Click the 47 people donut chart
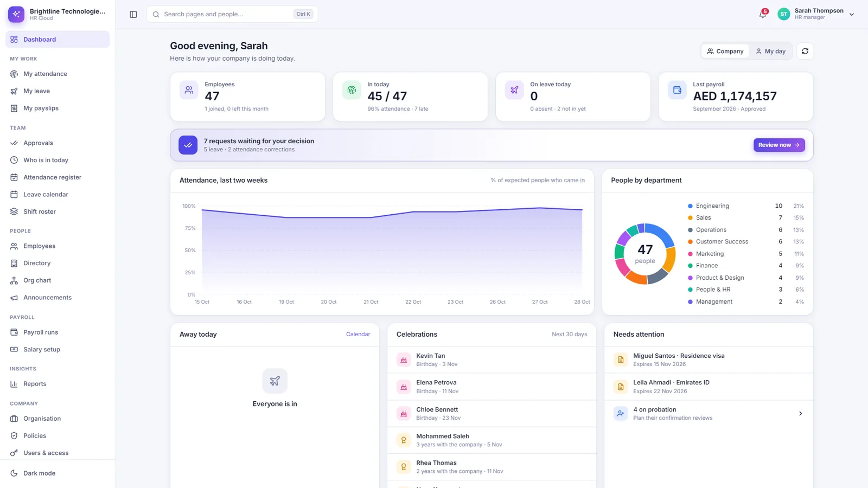This screenshot has width=868, height=488. tap(645, 254)
